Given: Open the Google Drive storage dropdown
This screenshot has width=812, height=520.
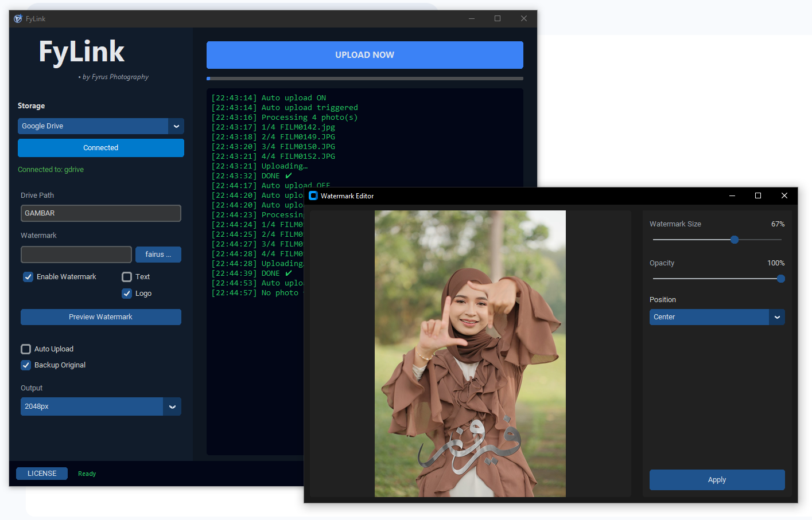Looking at the screenshot, I should tap(101, 126).
